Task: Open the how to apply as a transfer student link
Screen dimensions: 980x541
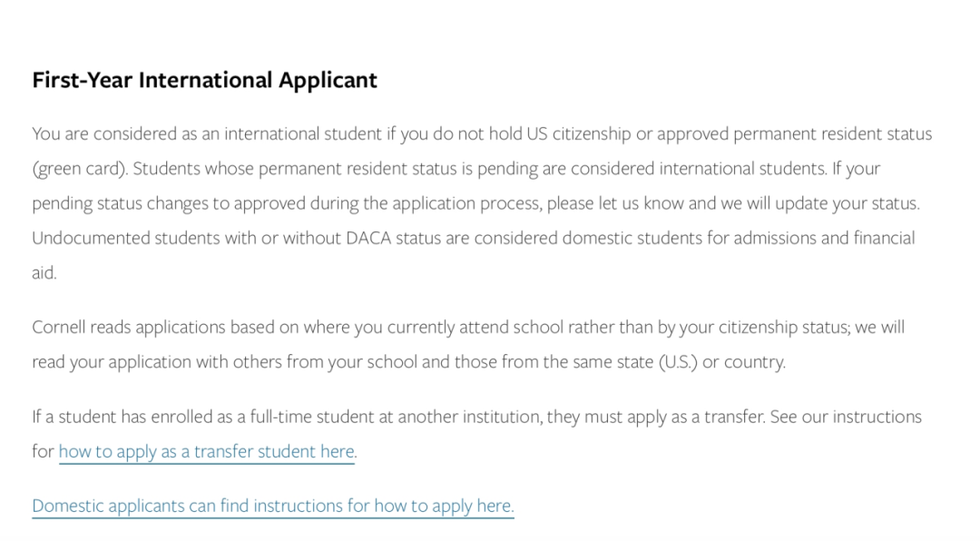Action: [x=207, y=451]
